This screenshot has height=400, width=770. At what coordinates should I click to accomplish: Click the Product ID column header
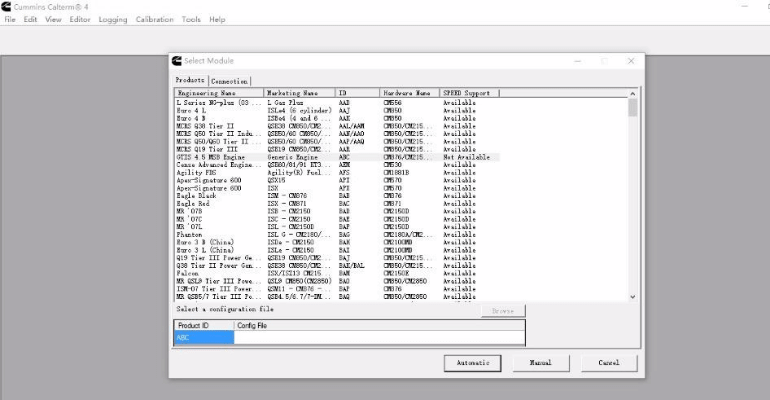(204, 325)
